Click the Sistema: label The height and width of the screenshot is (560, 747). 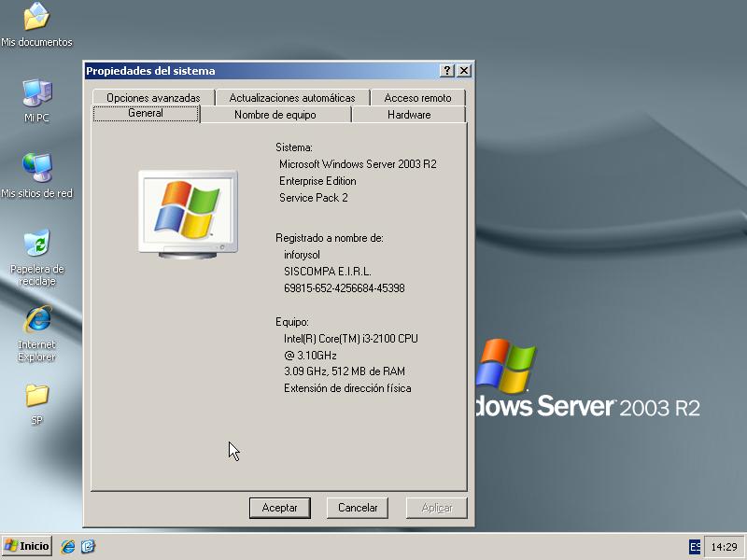tap(294, 147)
